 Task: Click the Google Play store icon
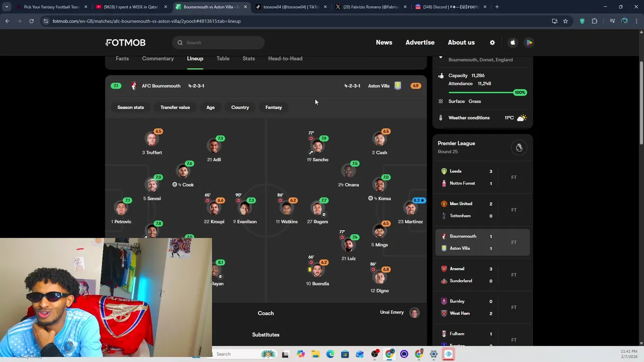coord(529,42)
